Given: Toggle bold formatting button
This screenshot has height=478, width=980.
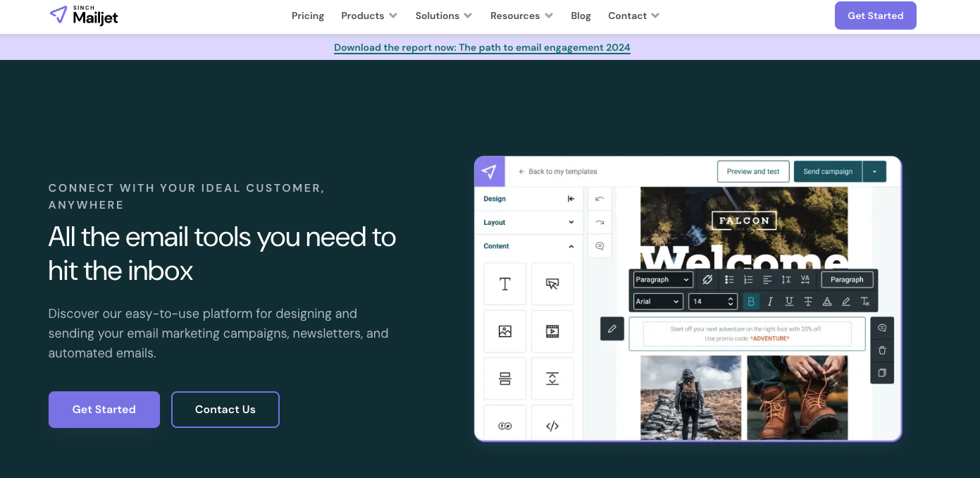Looking at the screenshot, I should point(751,302).
